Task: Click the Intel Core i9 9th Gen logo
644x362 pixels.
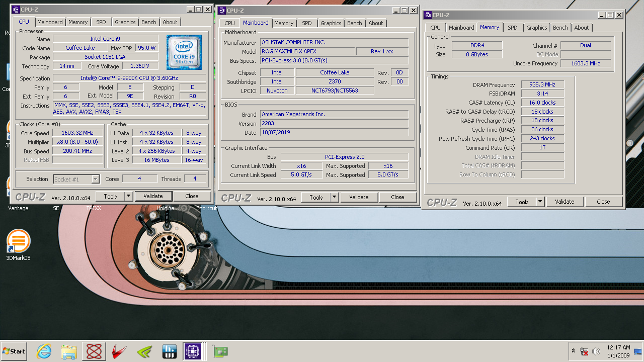Action: [184, 52]
